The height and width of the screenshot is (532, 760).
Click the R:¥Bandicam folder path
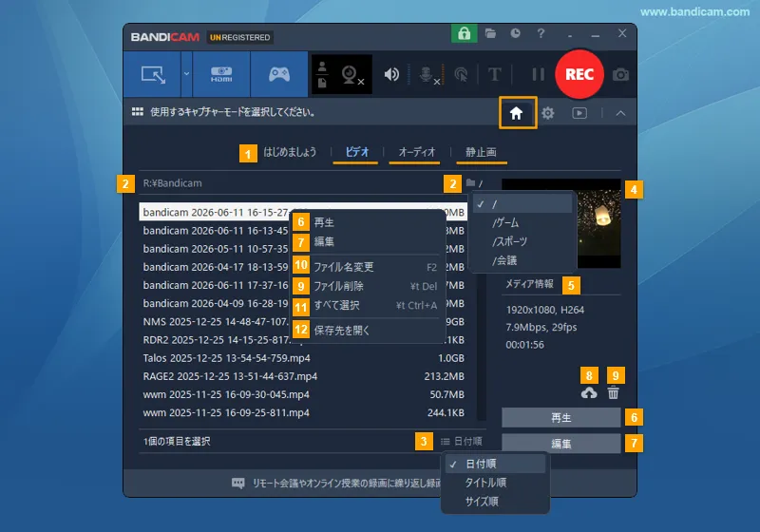click(x=172, y=183)
